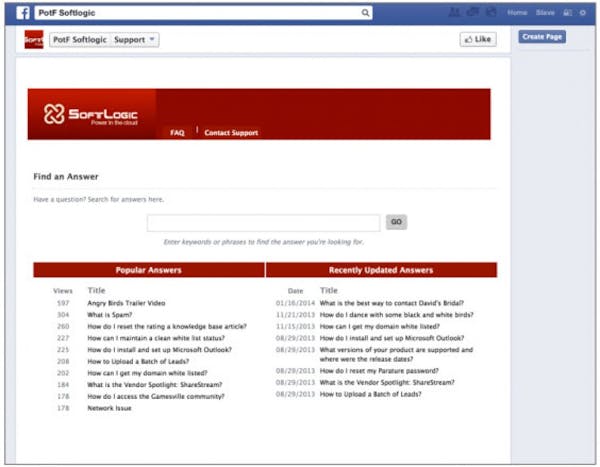This screenshot has width=600, height=467.
Task: Open friend requests icon in top bar
Action: (455, 13)
